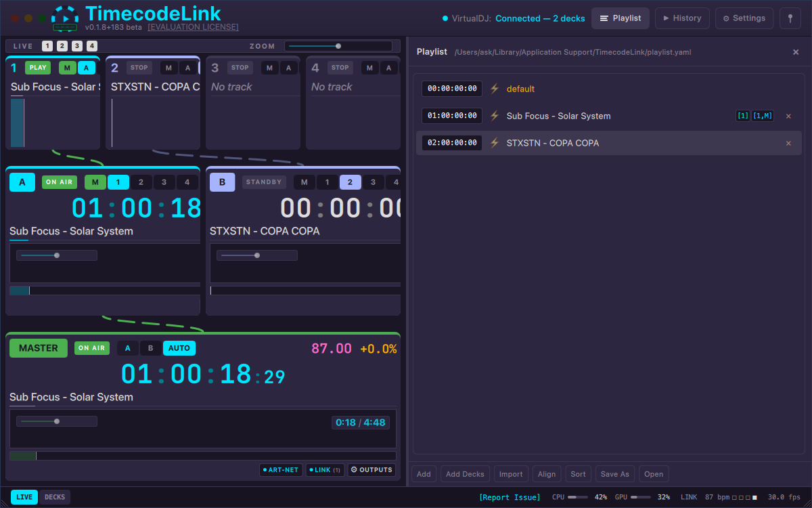Click the EVALUATION LICENSE link

193,27
